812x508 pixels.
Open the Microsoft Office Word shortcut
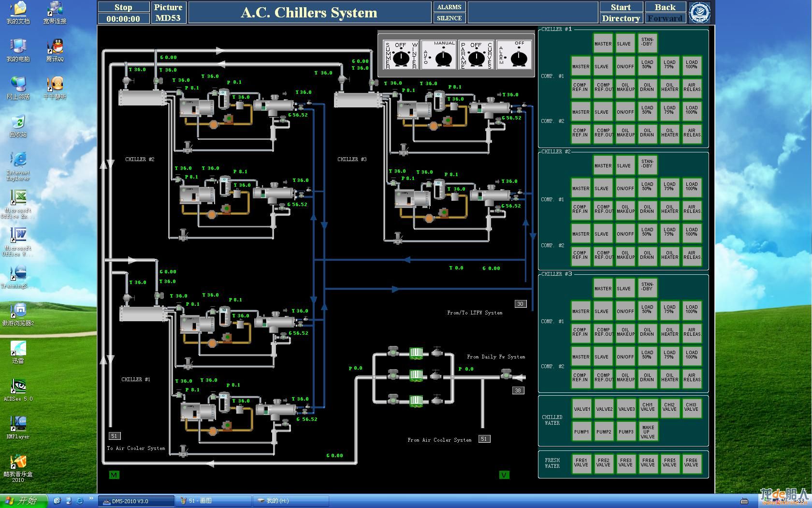click(x=18, y=241)
